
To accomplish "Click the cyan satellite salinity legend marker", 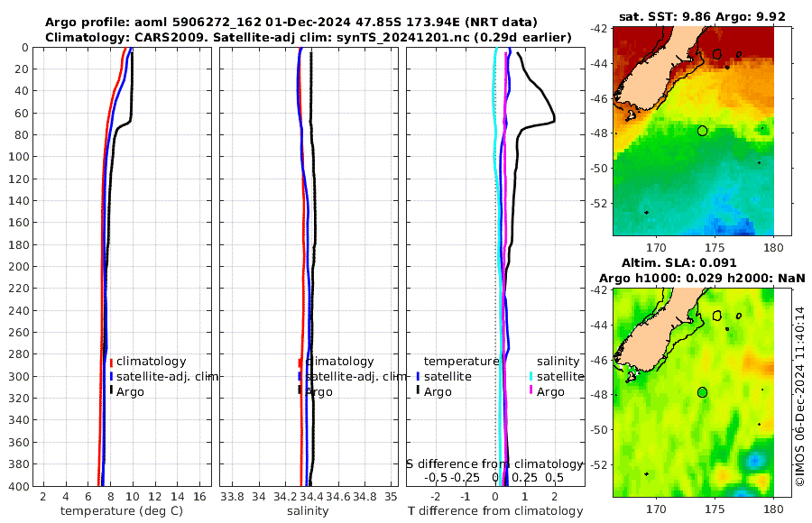I will point(531,376).
